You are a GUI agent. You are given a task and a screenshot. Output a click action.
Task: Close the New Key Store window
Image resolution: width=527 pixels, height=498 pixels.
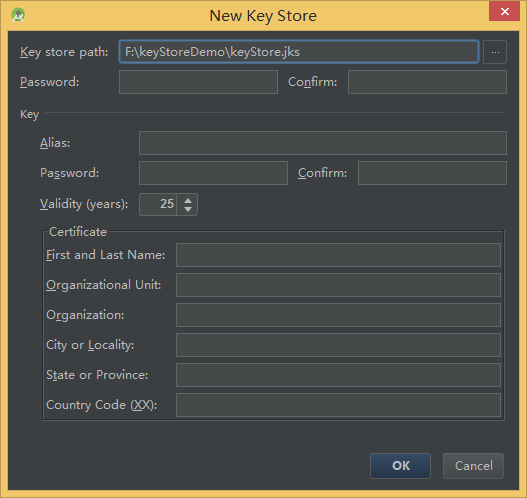(504, 11)
